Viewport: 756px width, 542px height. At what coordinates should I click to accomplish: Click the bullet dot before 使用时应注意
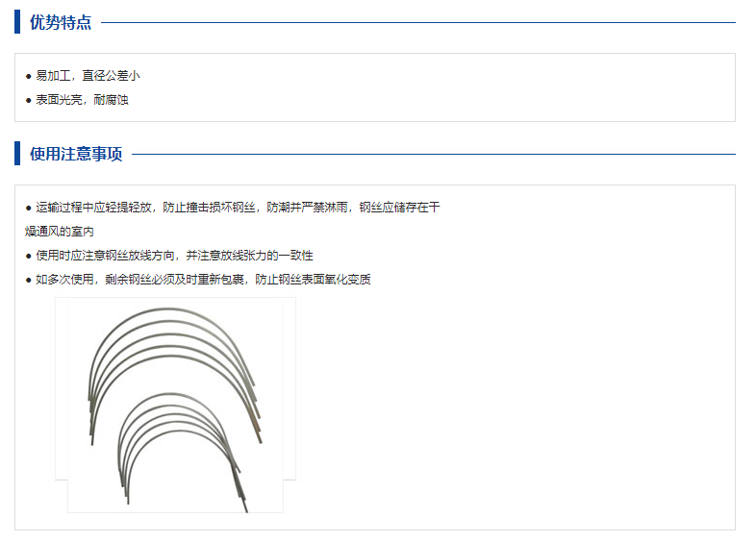coord(29,256)
